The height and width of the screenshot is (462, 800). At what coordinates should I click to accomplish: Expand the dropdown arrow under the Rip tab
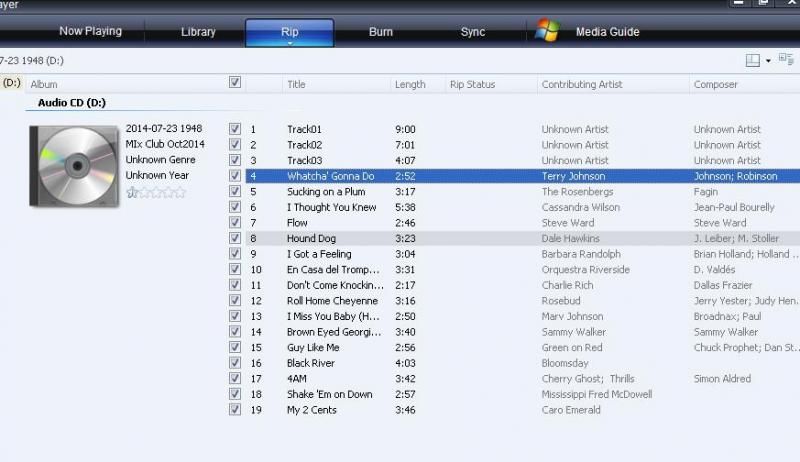tap(289, 43)
